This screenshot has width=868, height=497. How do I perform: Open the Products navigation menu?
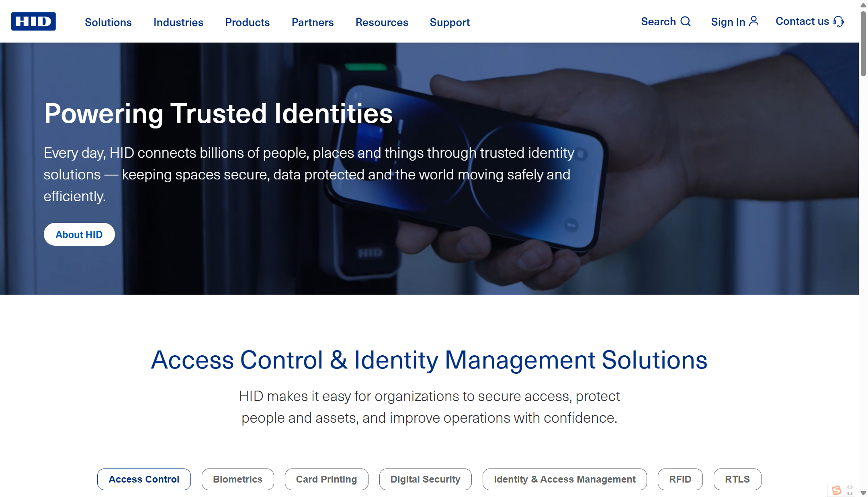pos(247,22)
